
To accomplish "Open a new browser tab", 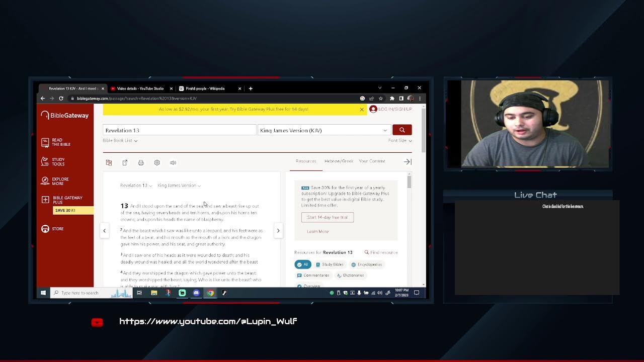I will point(251,88).
